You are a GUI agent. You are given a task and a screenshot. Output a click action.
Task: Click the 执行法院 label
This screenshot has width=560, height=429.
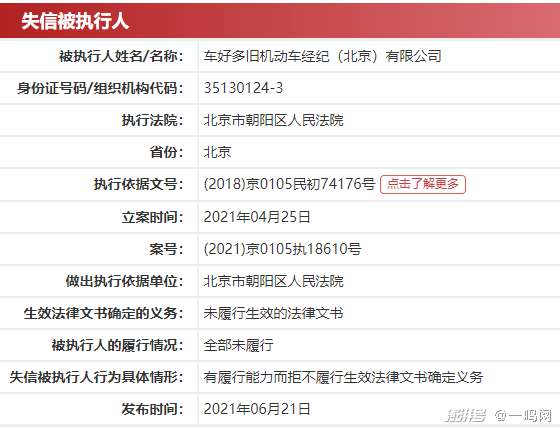(x=152, y=120)
